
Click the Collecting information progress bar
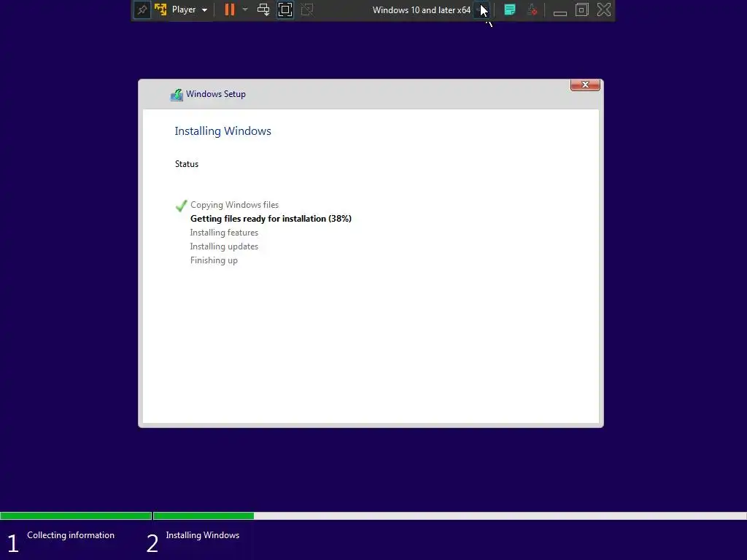(x=76, y=516)
